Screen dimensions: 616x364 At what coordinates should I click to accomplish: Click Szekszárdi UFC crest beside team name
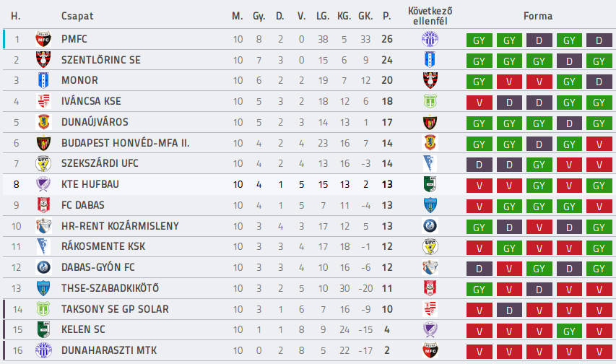pos(43,163)
